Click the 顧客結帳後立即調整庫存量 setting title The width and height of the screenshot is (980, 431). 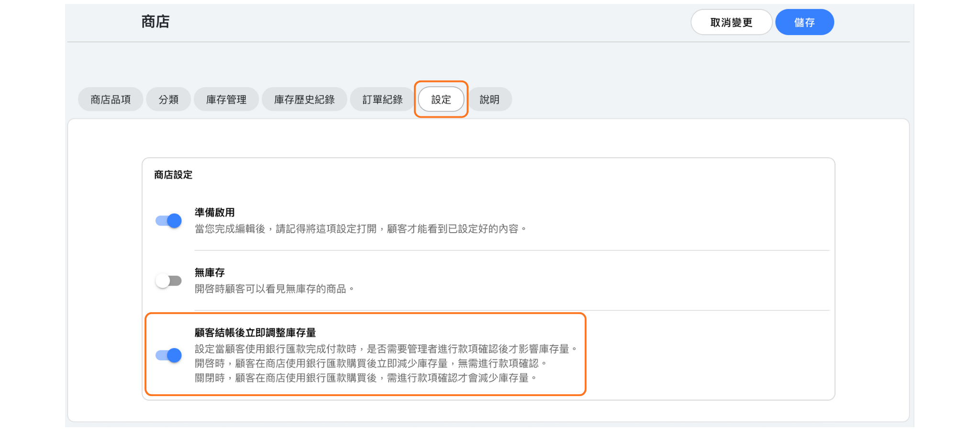255,333
